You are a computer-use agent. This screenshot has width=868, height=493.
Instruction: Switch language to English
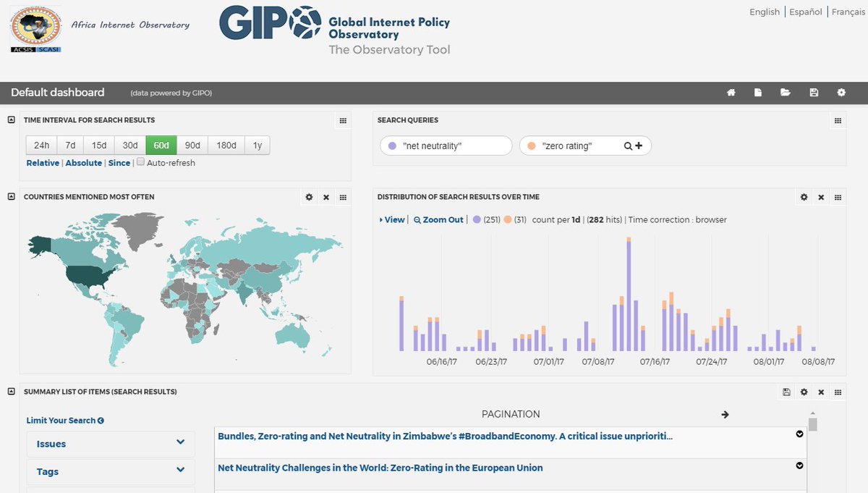pyautogui.click(x=765, y=12)
